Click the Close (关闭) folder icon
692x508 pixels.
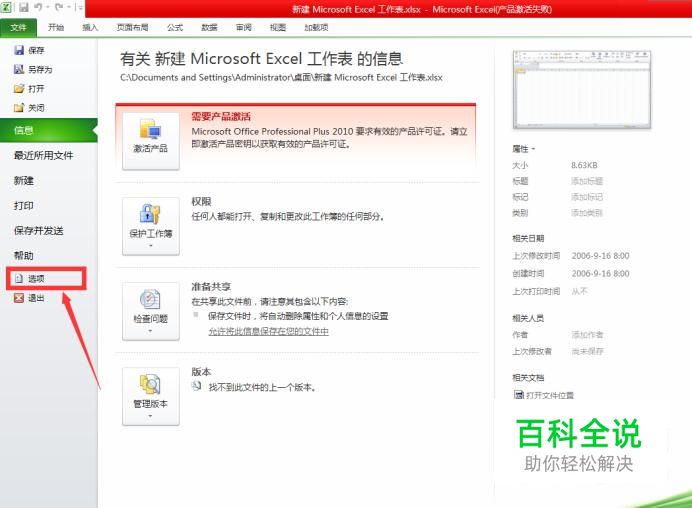point(19,108)
